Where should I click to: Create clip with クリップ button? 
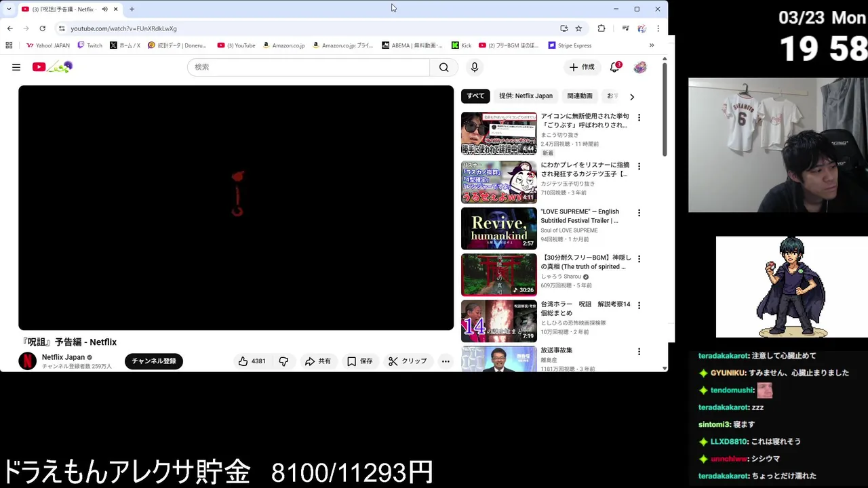[x=408, y=361]
